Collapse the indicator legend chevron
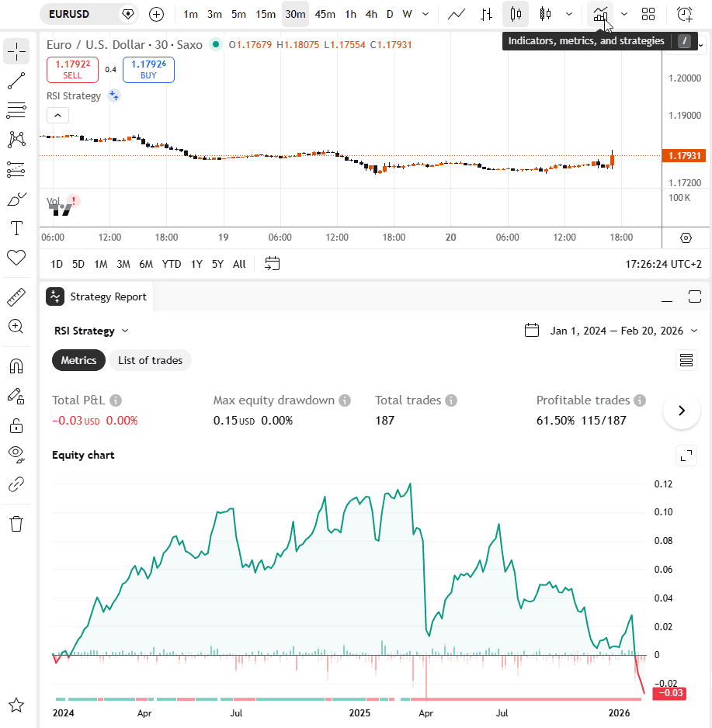The image size is (712, 728). pyautogui.click(x=58, y=115)
